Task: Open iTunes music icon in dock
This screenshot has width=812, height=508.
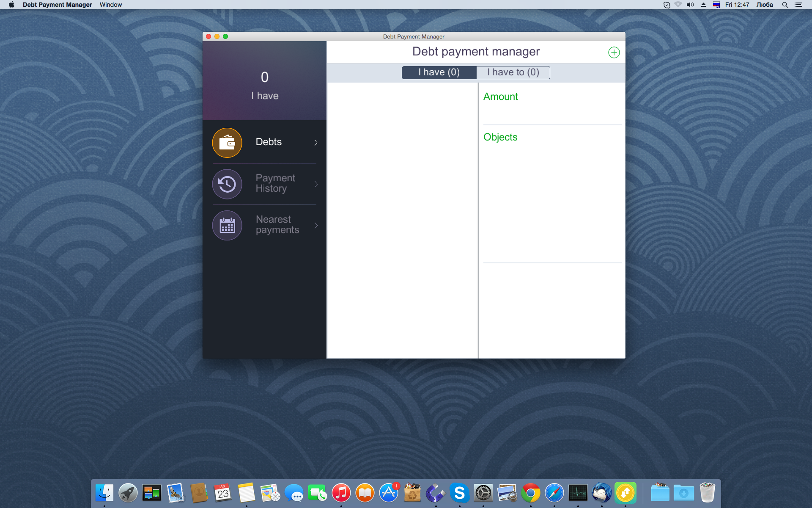Action: pos(341,493)
